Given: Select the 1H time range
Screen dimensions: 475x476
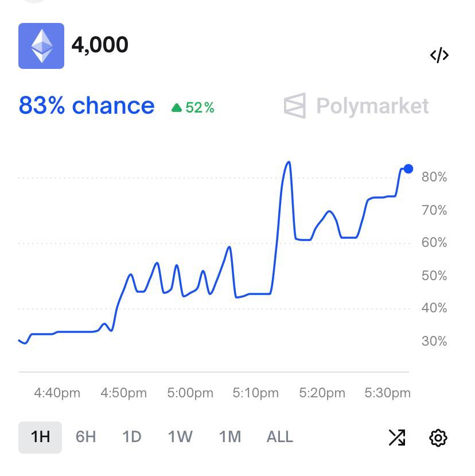Looking at the screenshot, I should (40, 437).
